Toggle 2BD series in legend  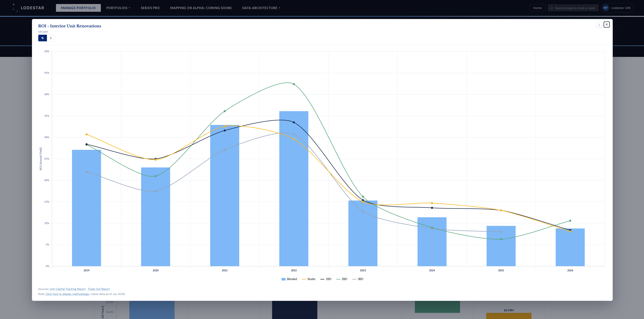[x=342, y=279]
